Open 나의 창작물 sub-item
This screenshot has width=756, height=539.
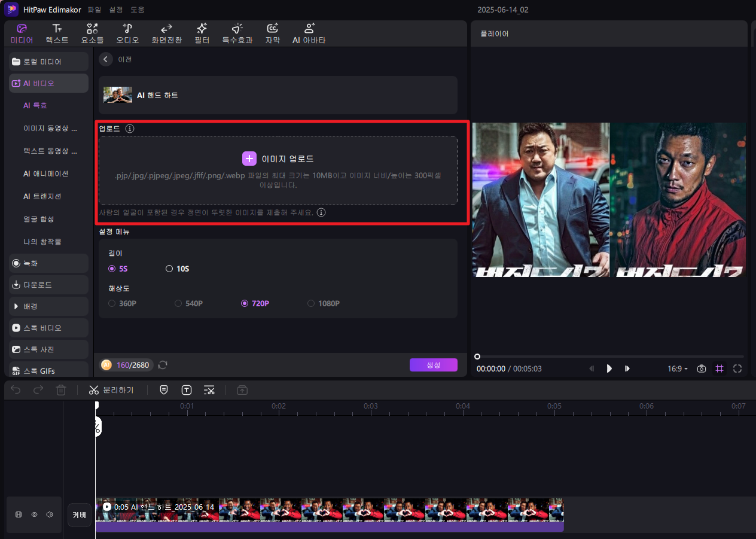click(x=42, y=242)
